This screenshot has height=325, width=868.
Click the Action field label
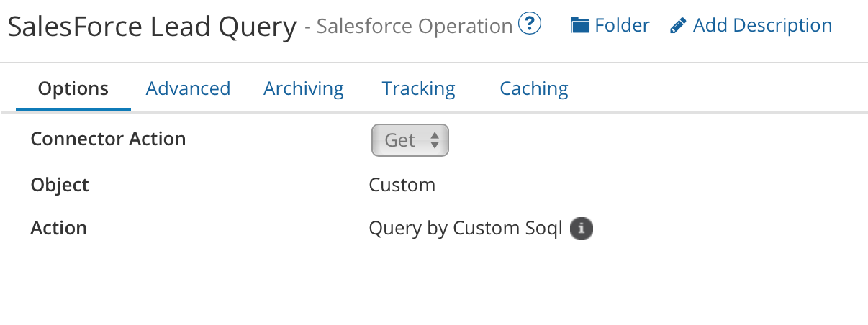tap(58, 228)
